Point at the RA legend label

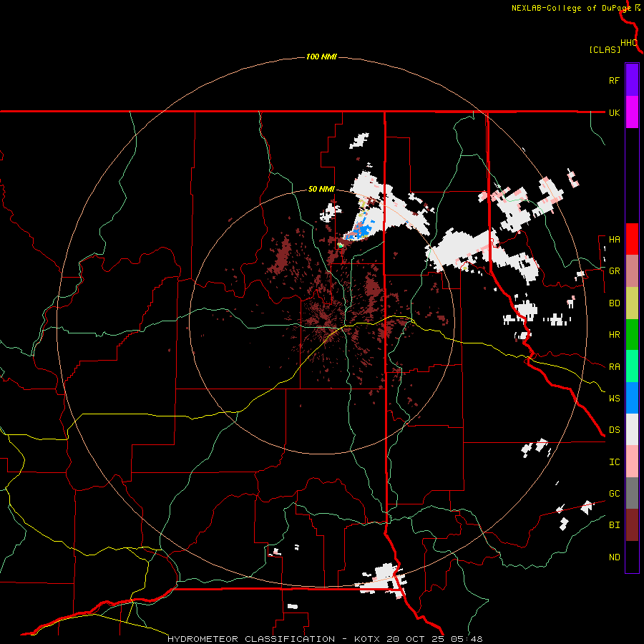(x=614, y=366)
